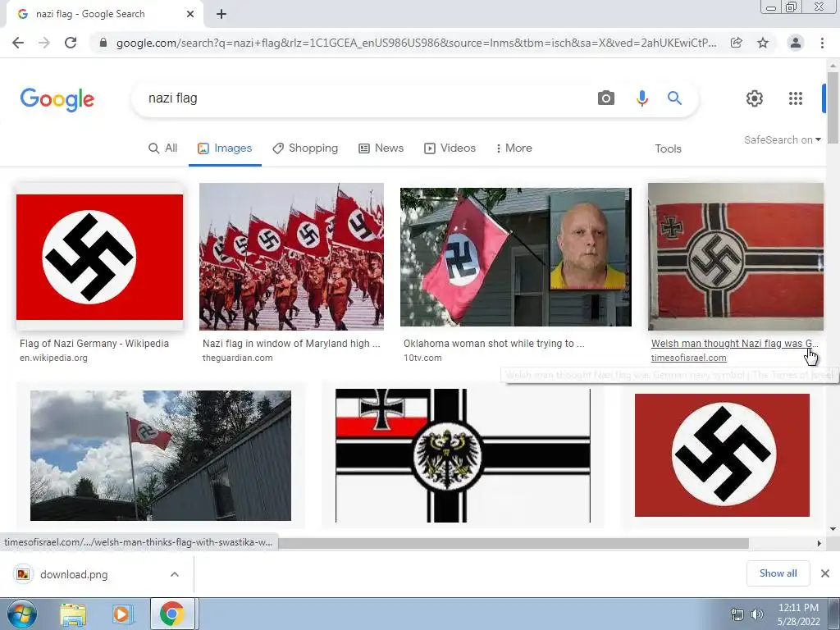Screen dimensions: 840x630
Task: Open Google quick settings gear
Action: coord(755,98)
